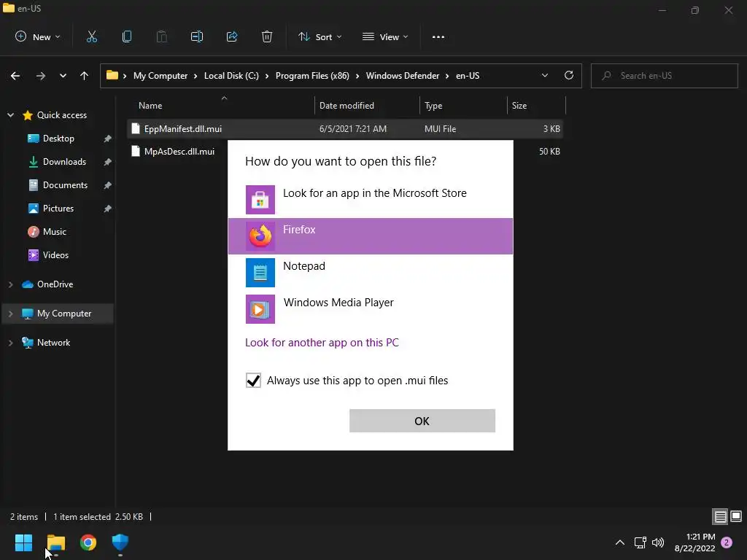This screenshot has height=560, width=747.
Task: Expand the OneDrive tree node
Action: point(10,284)
